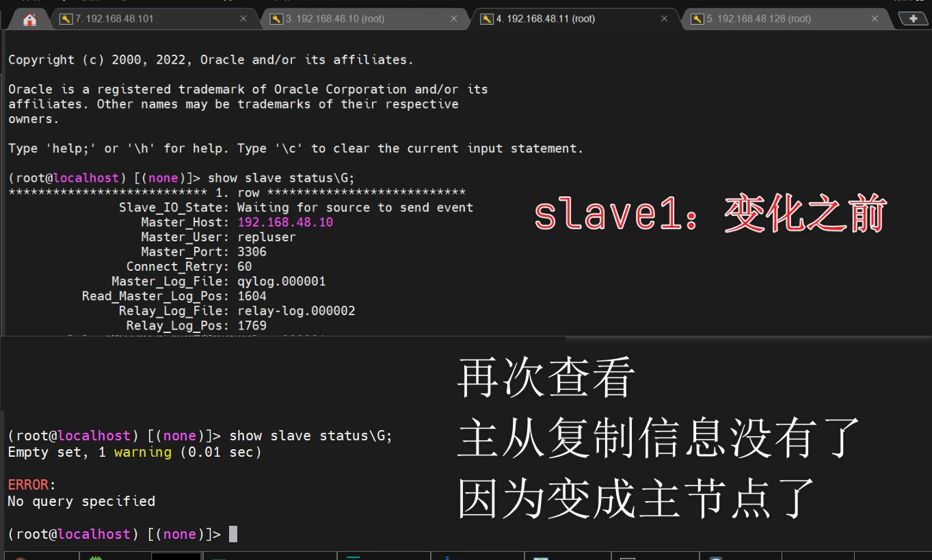
Task: Close the 7. 192.168.48.101 session tab
Action: pos(243,19)
